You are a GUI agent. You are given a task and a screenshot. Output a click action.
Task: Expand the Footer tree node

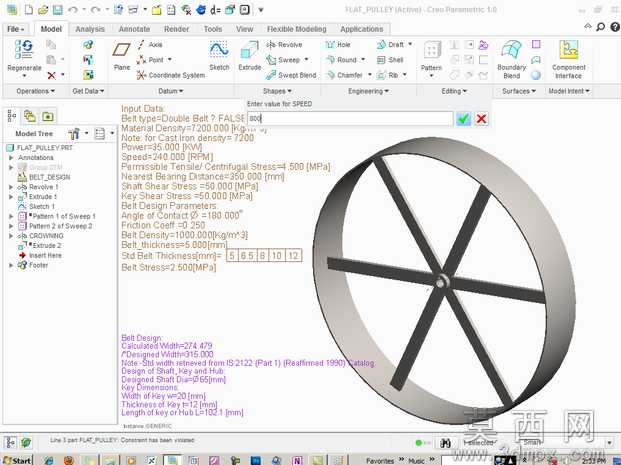(x=11, y=265)
